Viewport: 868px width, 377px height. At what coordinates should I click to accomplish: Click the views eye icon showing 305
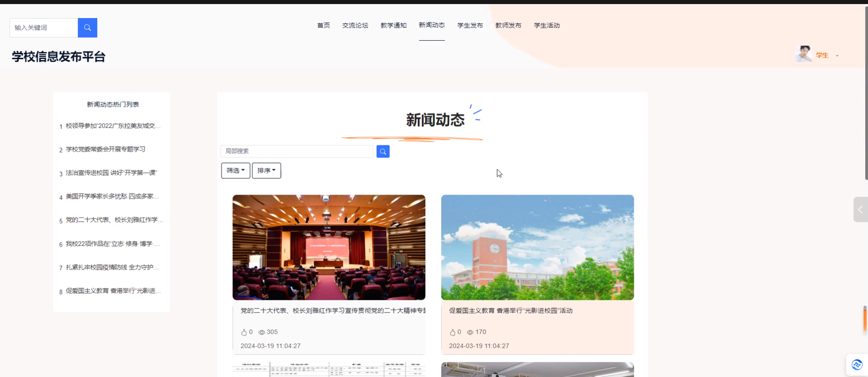[262, 332]
